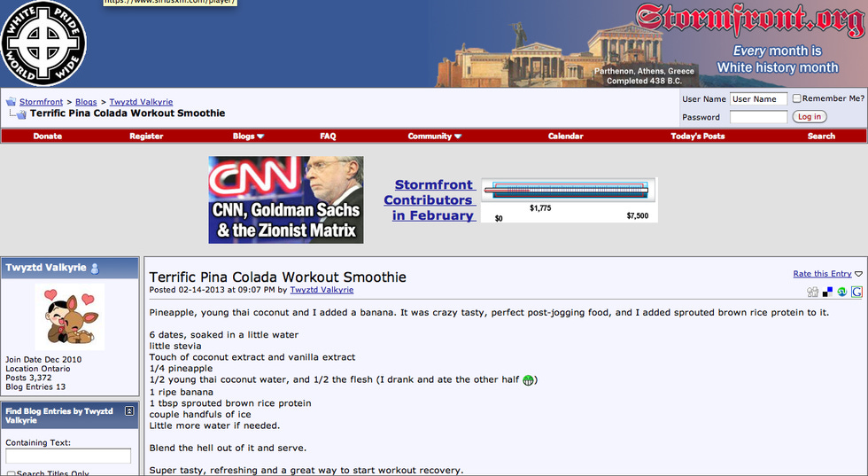This screenshot has height=476, width=868.
Task: Open the Community dropdown in red navbar
Action: (435, 137)
